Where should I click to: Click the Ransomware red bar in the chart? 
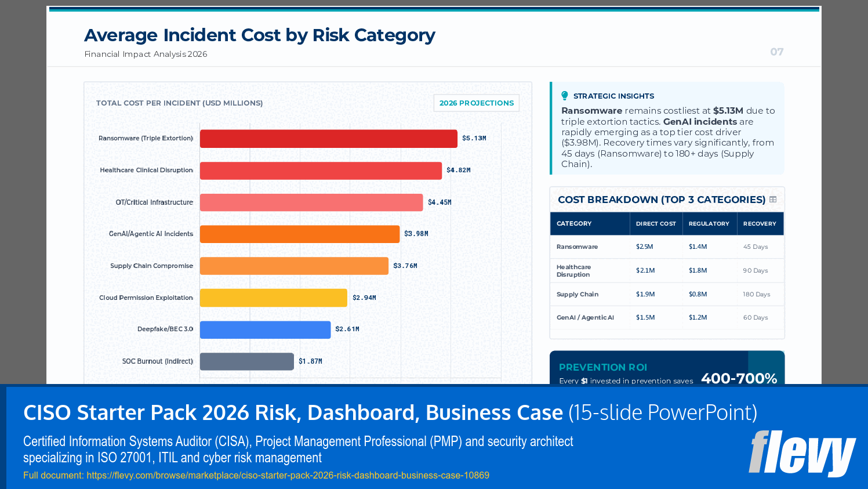328,139
